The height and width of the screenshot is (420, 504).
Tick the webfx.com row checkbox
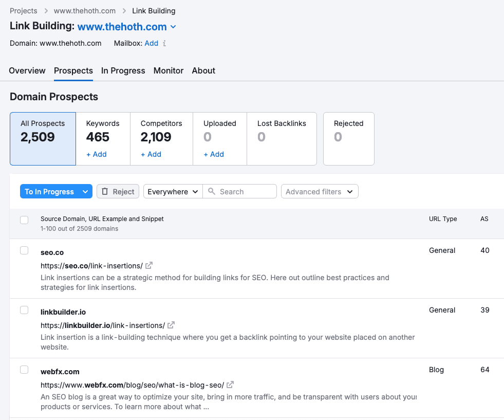(24, 370)
